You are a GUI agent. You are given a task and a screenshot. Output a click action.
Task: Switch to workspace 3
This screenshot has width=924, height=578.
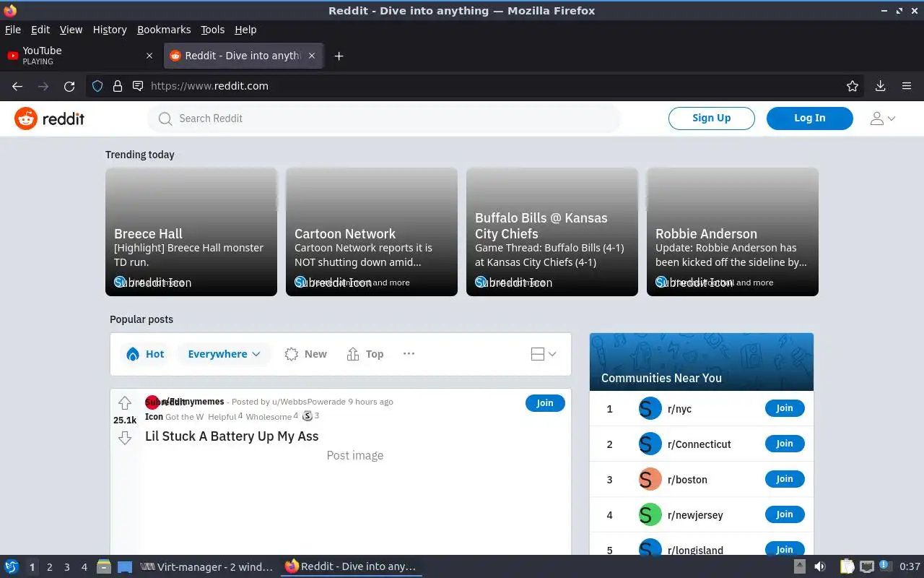tap(66, 567)
